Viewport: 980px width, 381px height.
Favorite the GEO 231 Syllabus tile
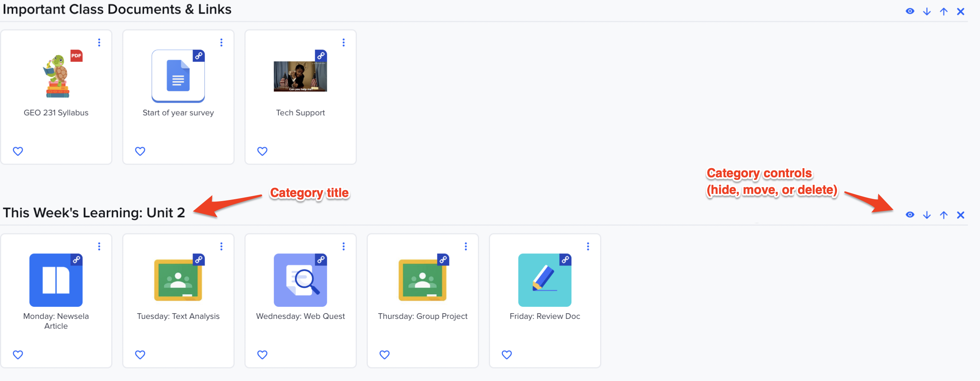18,151
